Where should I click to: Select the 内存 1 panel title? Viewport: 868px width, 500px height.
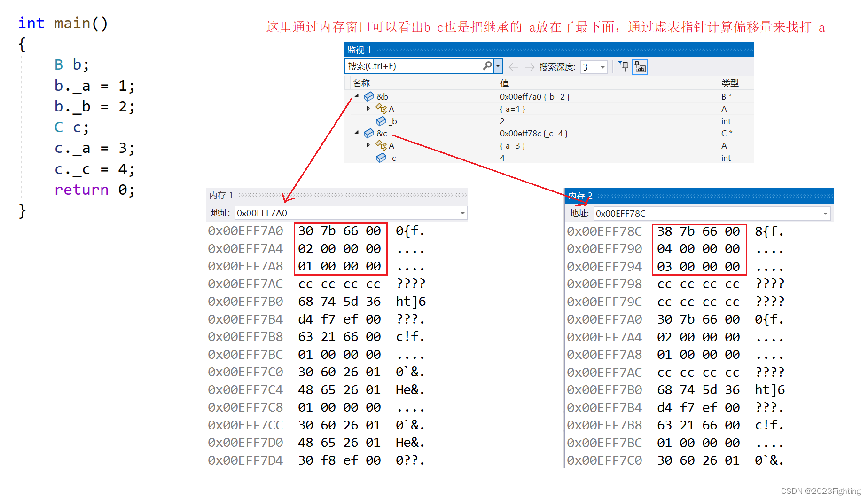click(221, 195)
